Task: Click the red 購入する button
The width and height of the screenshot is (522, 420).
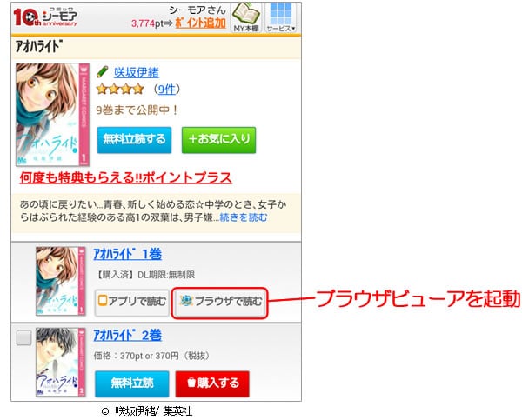Action: (x=212, y=383)
